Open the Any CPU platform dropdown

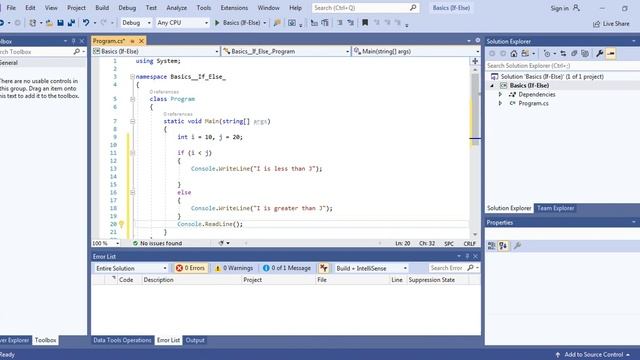point(182,23)
